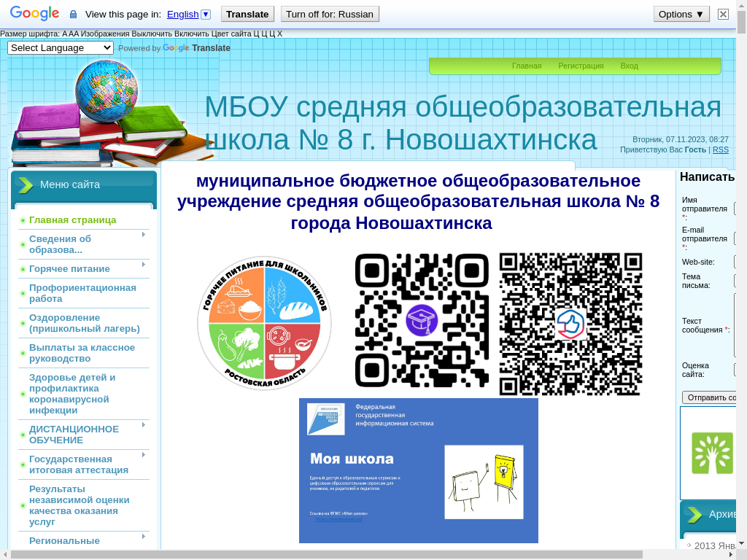Click Выключить to disable images

coord(152,34)
